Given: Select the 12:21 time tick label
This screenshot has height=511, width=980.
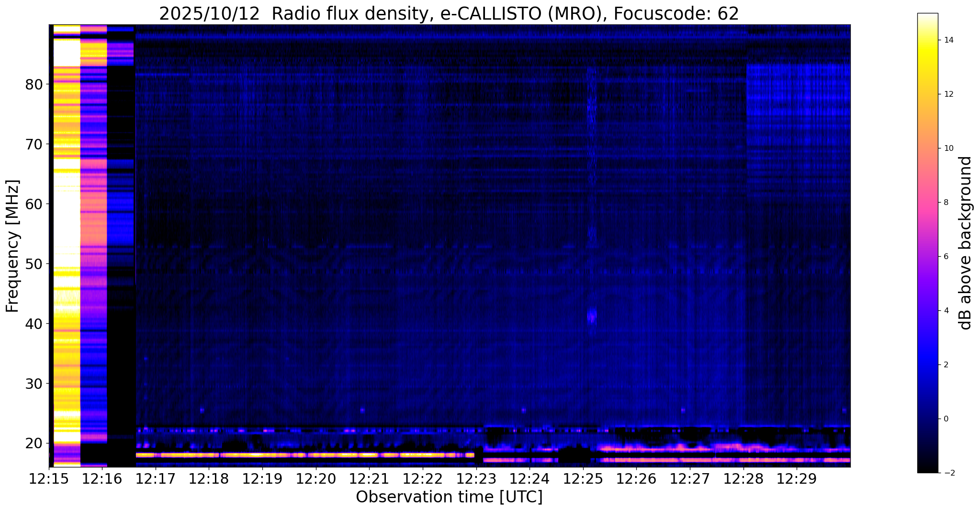Looking at the screenshot, I should [x=369, y=478].
